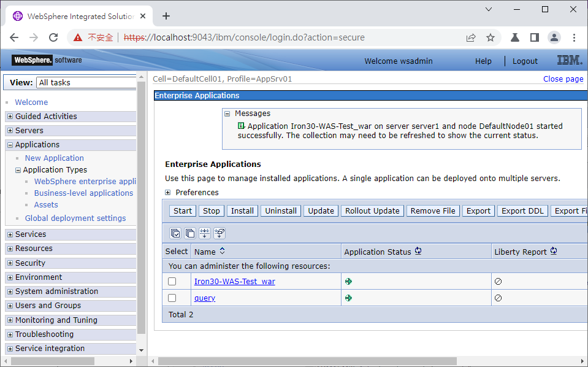The image size is (588, 367).
Task: Expand Servers navigation section
Action: (x=10, y=131)
